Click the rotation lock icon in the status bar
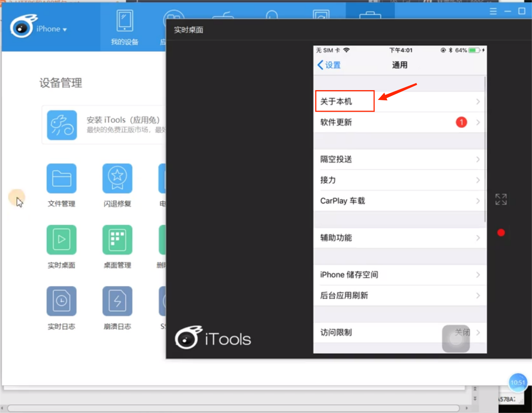Image resolution: width=532 pixels, height=413 pixels. (x=443, y=50)
